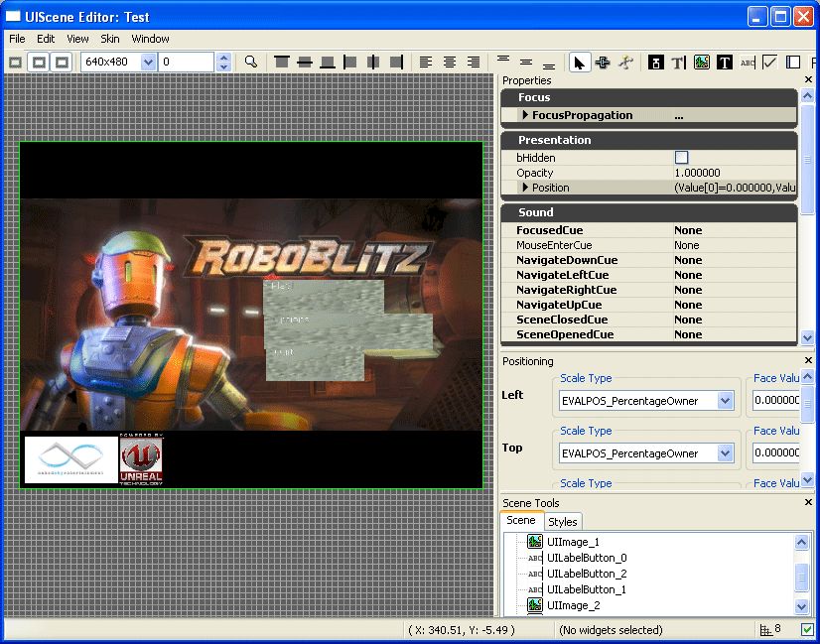Activate the rotation widget tool

pyautogui.click(x=627, y=62)
